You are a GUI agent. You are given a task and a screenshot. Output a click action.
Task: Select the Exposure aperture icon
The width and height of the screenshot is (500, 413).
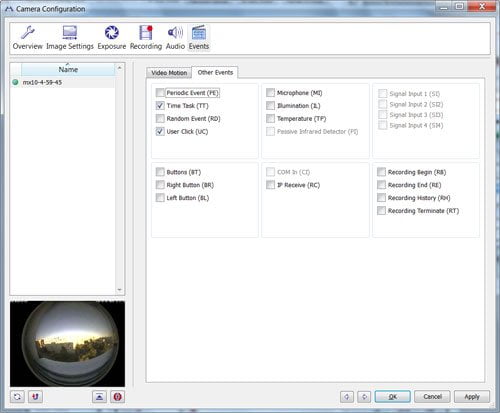[x=112, y=33]
